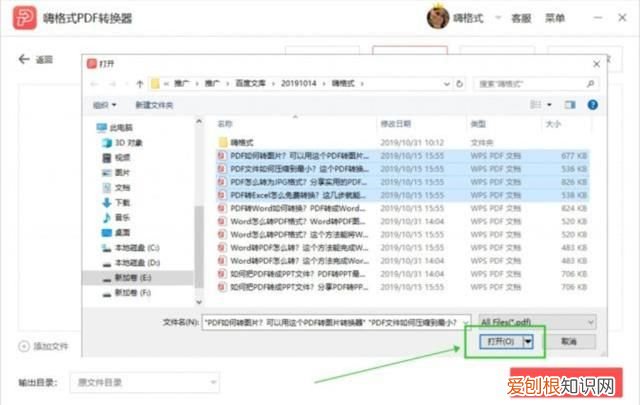The width and height of the screenshot is (640, 405).
Task: Go up one folder level arrow
Action: pyautogui.click(x=140, y=84)
